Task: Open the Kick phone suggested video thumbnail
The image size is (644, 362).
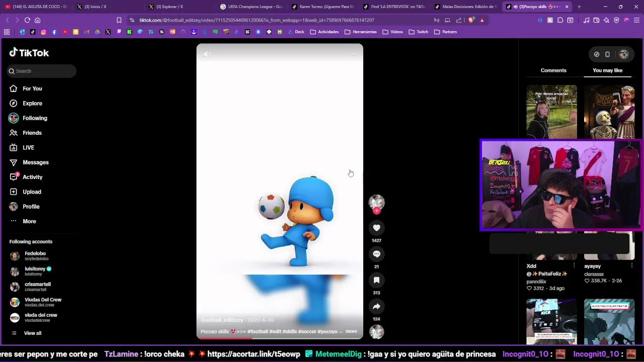Action: tap(551, 322)
